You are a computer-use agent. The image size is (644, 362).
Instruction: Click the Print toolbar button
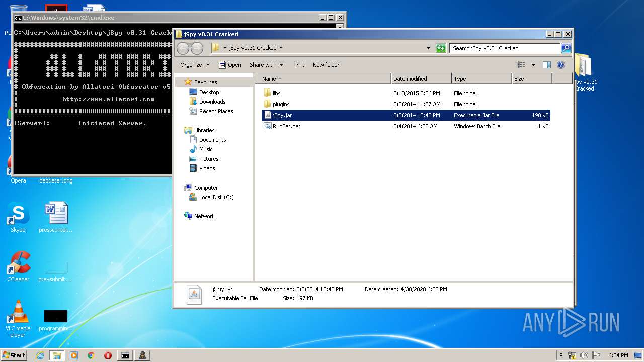coord(299,65)
